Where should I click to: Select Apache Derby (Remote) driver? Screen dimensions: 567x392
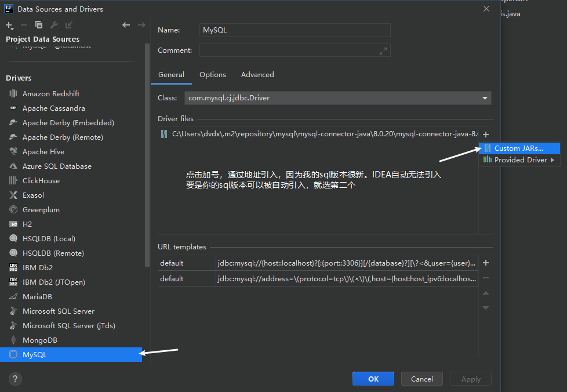pos(71,137)
